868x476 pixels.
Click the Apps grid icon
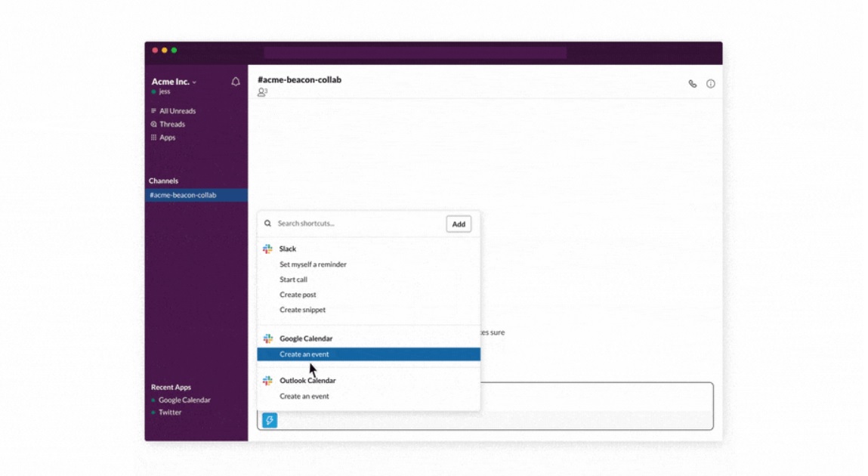coord(153,138)
